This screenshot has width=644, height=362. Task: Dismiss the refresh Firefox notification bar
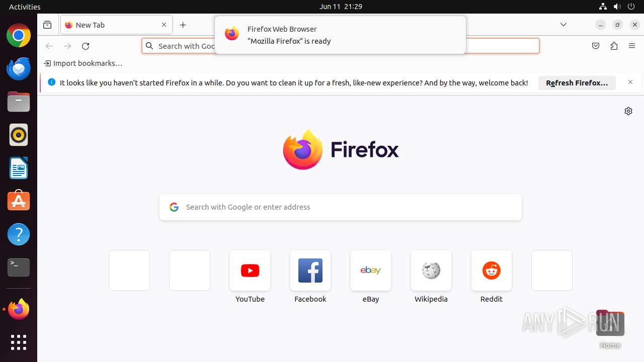pos(630,82)
